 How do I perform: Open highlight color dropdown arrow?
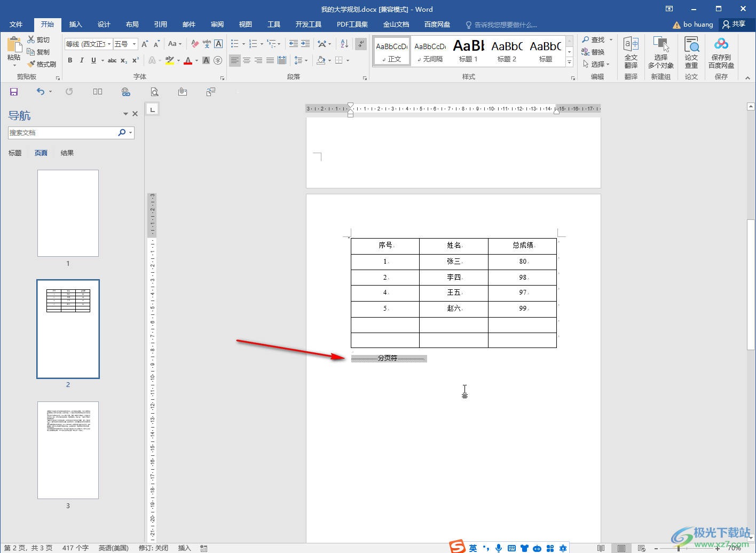178,60
